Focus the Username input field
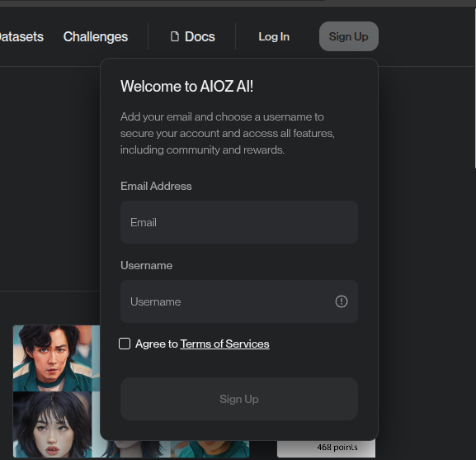476x460 pixels. pyautogui.click(x=239, y=301)
